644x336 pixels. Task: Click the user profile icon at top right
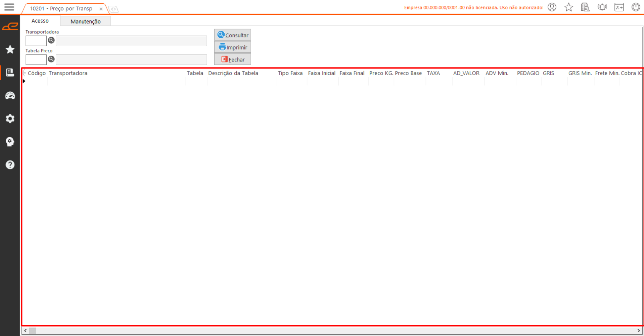pos(552,7)
